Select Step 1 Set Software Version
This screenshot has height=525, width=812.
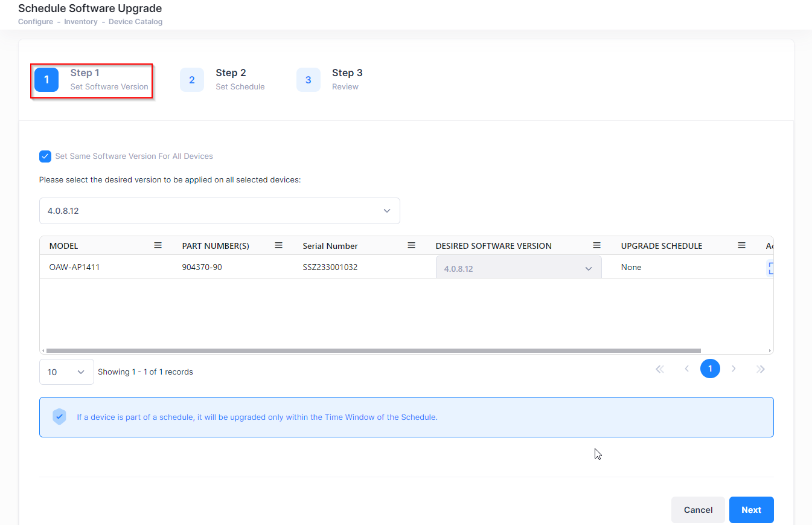pos(92,80)
